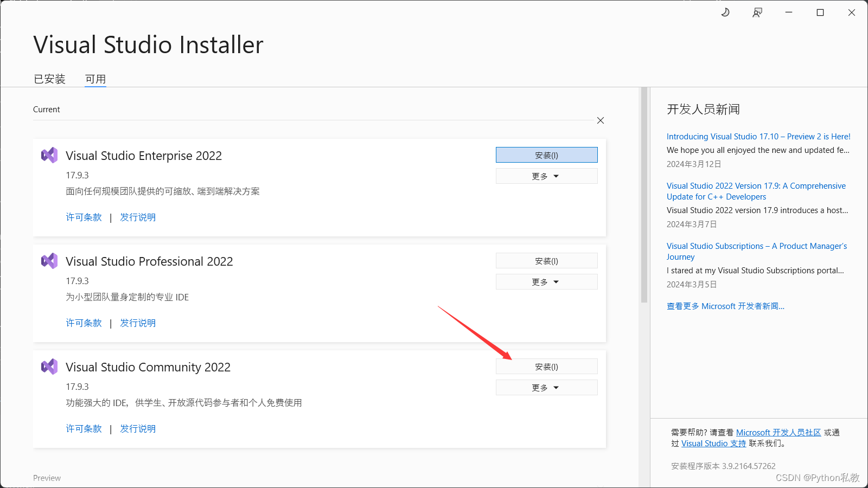Click the Visual Studio Community 2022 logo
This screenshot has height=488, width=868.
(x=49, y=367)
